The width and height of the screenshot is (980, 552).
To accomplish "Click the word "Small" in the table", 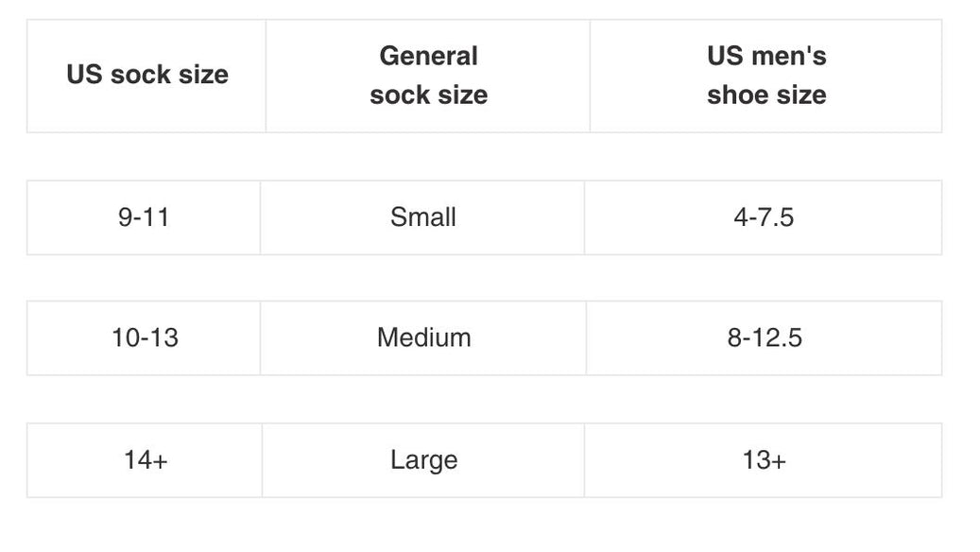I will coord(422,217).
